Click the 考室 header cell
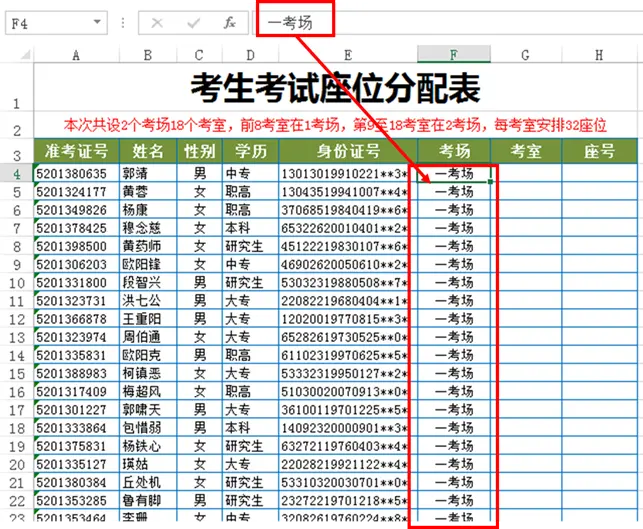This screenshot has width=643, height=529. tap(526, 151)
